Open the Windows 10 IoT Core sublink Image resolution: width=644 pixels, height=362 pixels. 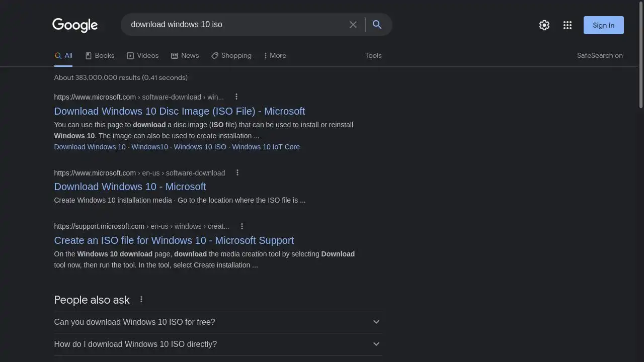click(x=266, y=147)
